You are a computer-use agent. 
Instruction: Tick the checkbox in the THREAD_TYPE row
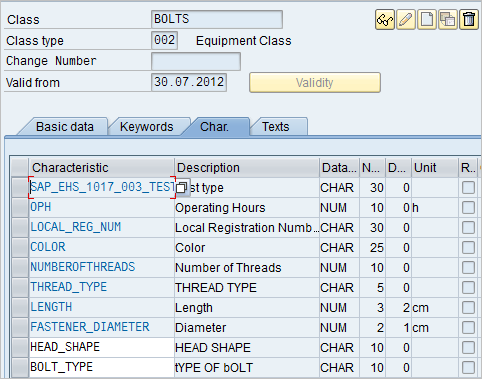(x=468, y=288)
